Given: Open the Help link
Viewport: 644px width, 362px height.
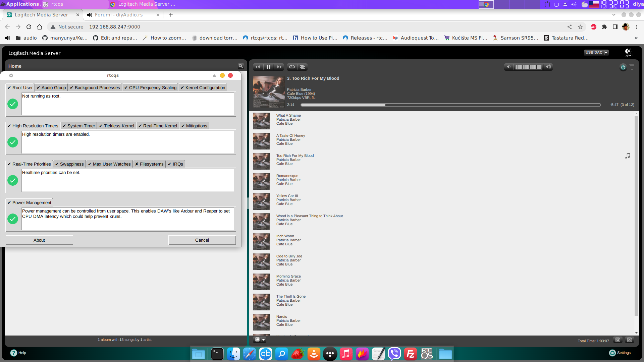Looking at the screenshot, I should click(18, 353).
